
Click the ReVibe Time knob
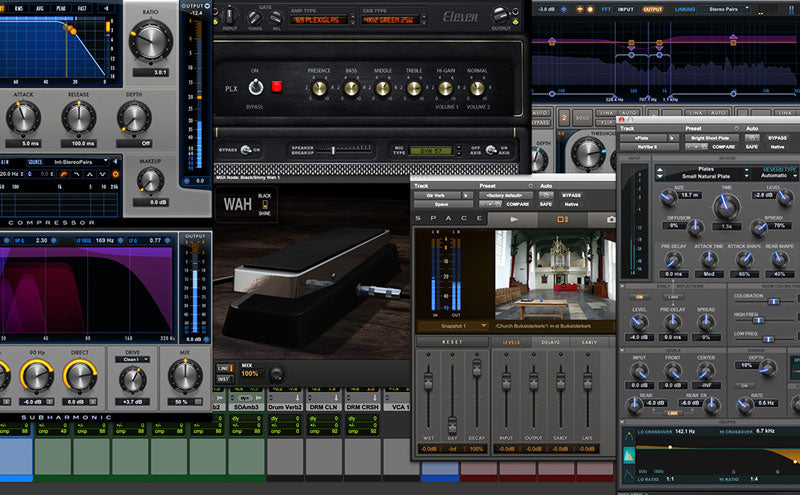coord(727,206)
